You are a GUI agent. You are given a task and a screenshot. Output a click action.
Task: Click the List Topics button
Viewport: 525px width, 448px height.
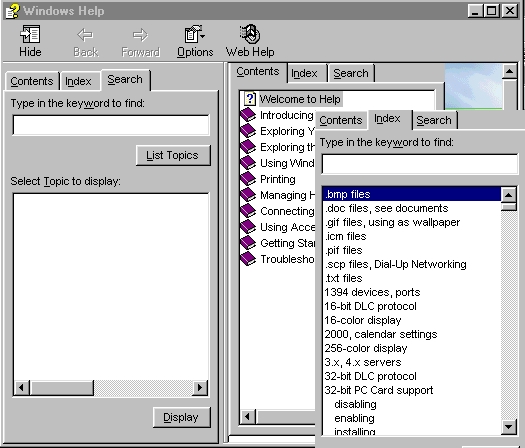click(x=173, y=155)
